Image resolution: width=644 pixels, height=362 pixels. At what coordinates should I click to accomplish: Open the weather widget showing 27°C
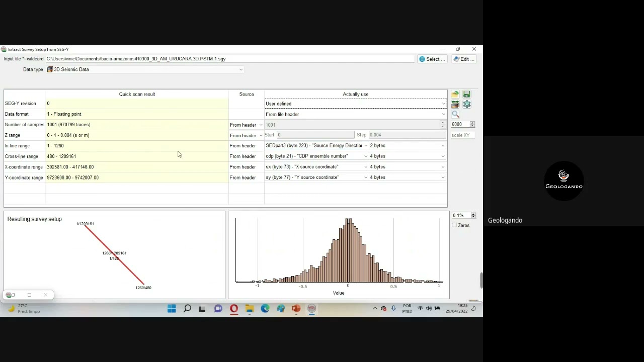coord(24,308)
